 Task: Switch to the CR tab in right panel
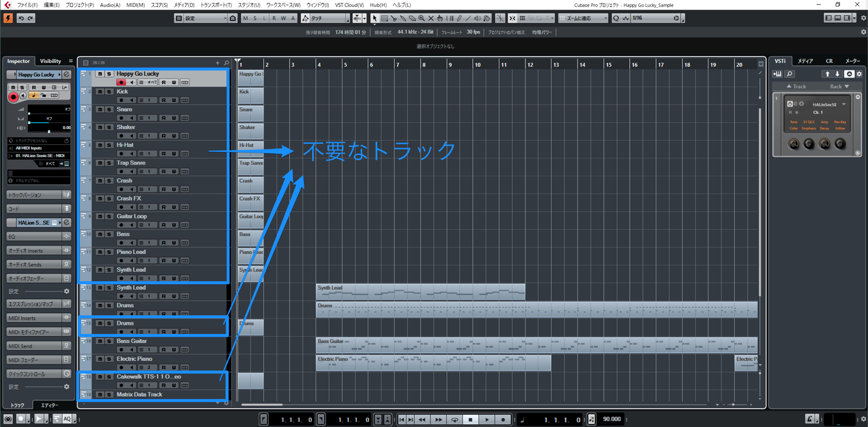point(829,61)
